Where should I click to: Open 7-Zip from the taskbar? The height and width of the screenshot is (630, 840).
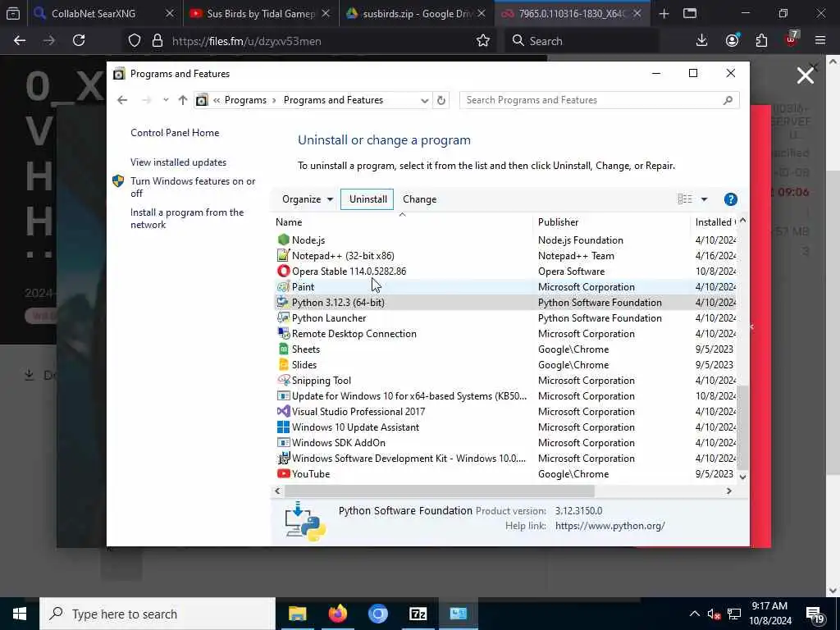pos(418,614)
